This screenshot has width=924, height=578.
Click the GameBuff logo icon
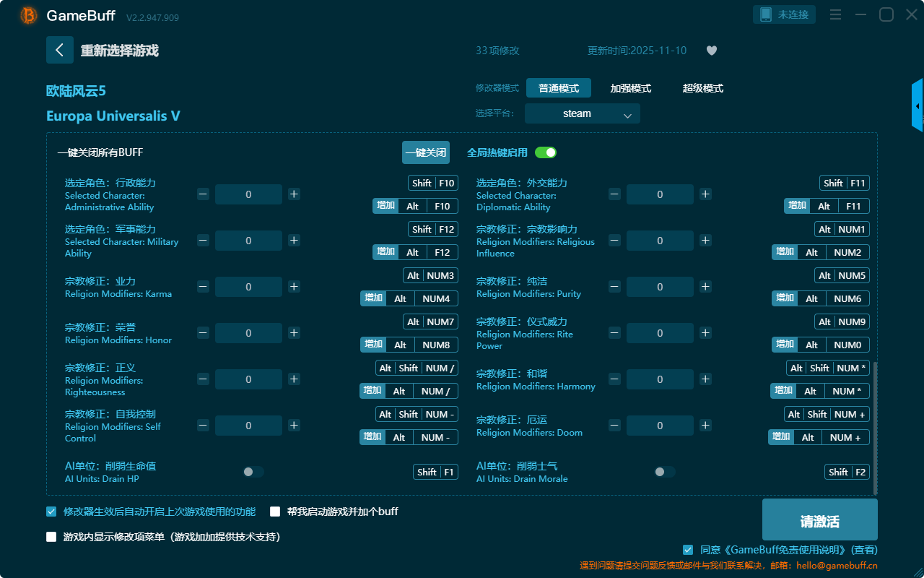[x=29, y=15]
